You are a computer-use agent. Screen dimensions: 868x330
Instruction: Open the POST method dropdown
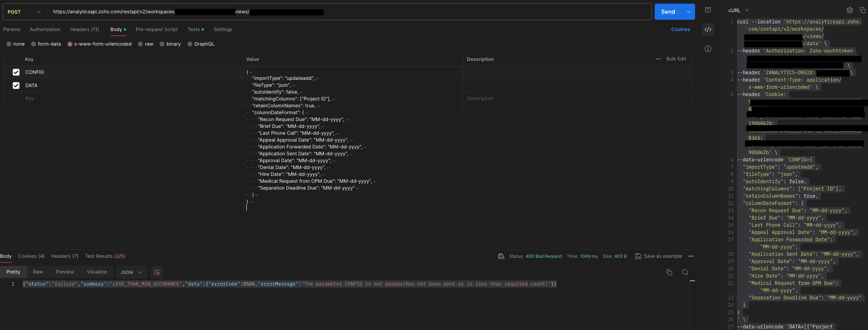point(24,12)
